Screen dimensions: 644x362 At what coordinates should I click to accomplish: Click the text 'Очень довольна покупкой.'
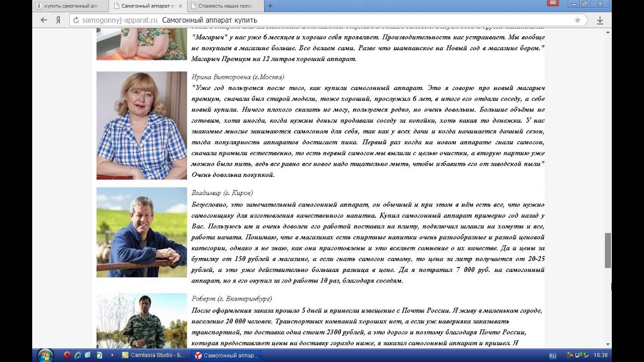click(x=233, y=175)
